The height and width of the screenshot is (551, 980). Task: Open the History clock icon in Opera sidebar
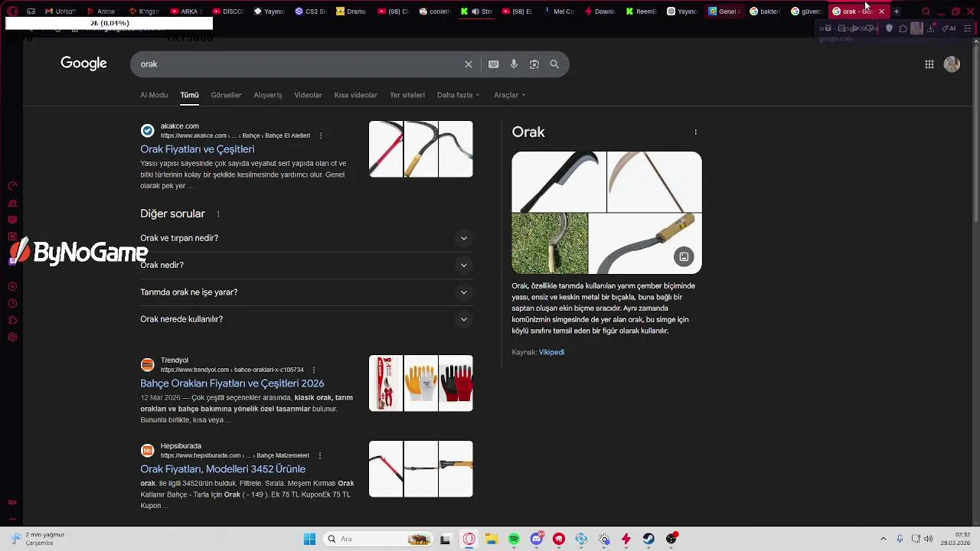click(x=12, y=303)
